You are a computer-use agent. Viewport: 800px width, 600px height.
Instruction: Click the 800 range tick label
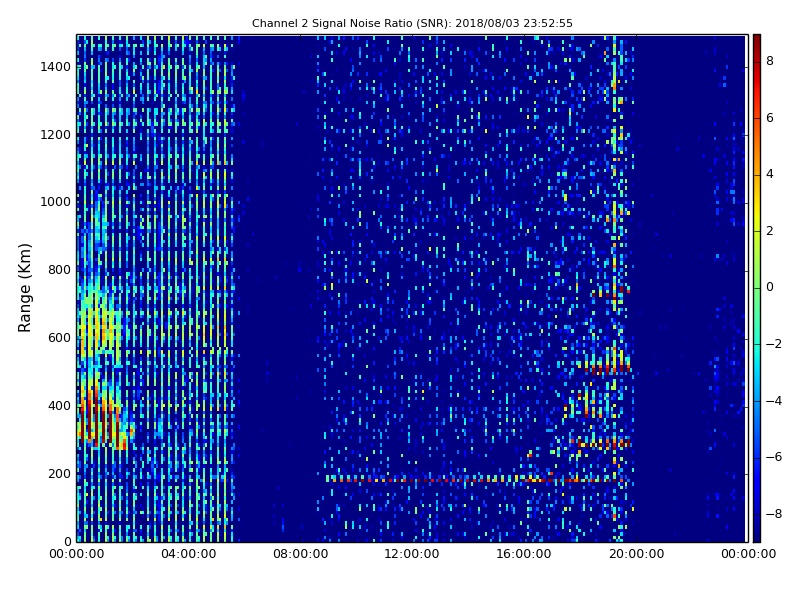[x=59, y=270]
